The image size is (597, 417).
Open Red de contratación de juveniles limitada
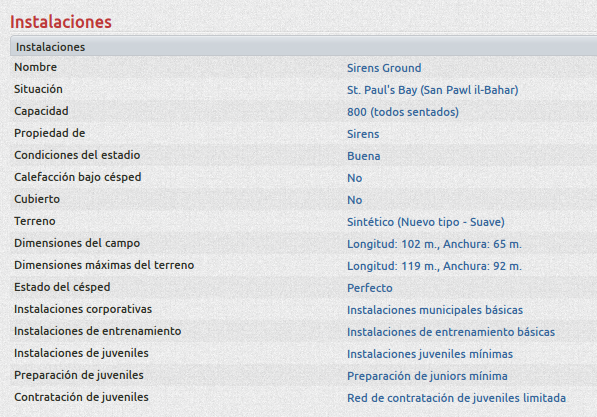[456, 398]
